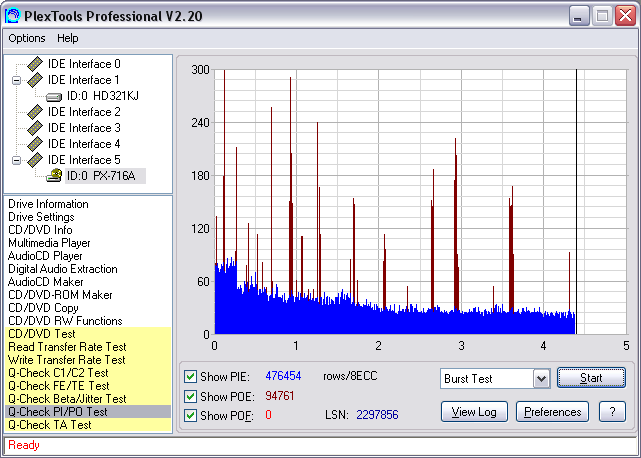The width and height of the screenshot is (641, 458).
Task: Open the Burst Test dropdown
Action: click(x=541, y=379)
